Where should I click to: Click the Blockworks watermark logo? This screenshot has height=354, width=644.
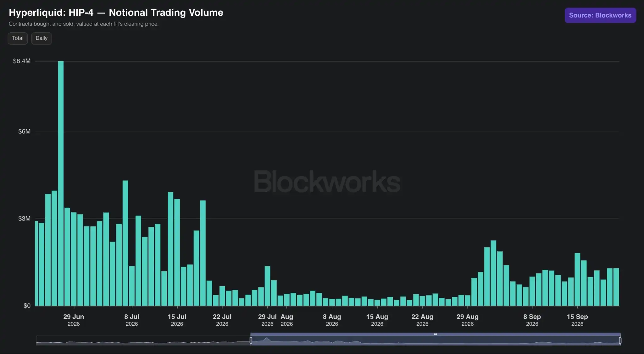(x=327, y=182)
